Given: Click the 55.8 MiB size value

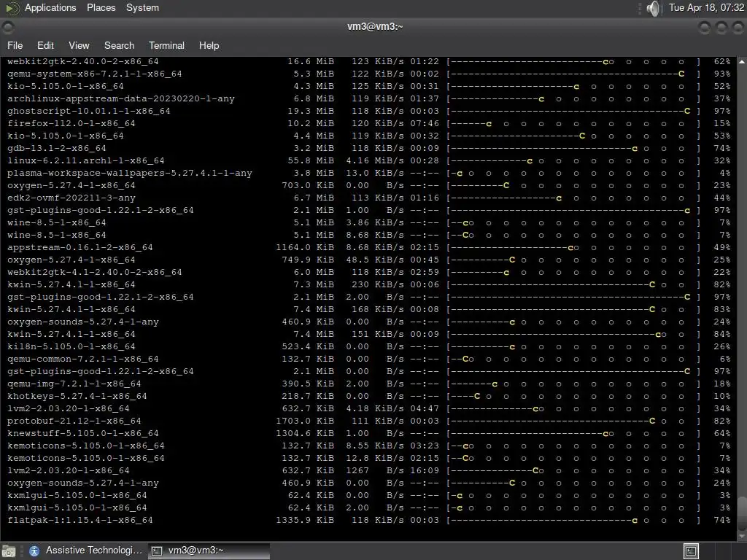Looking at the screenshot, I should (311, 160).
